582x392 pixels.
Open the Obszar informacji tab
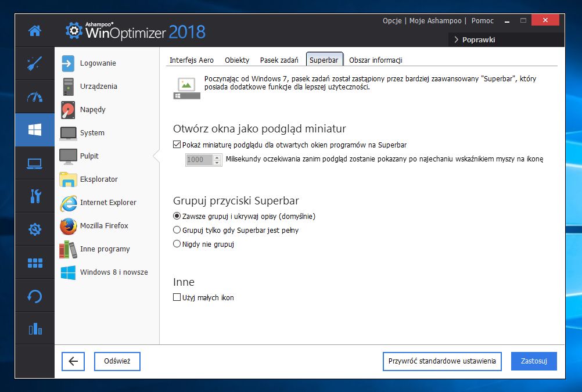(376, 60)
